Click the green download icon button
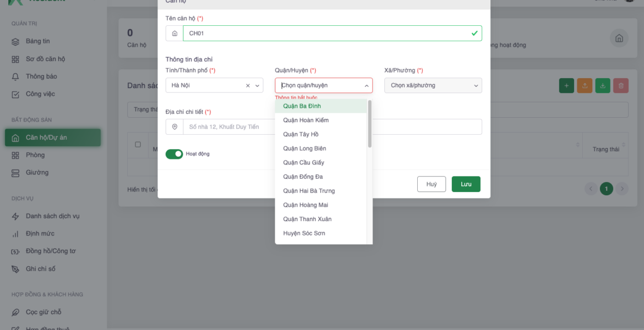The image size is (644, 330). (x=603, y=86)
